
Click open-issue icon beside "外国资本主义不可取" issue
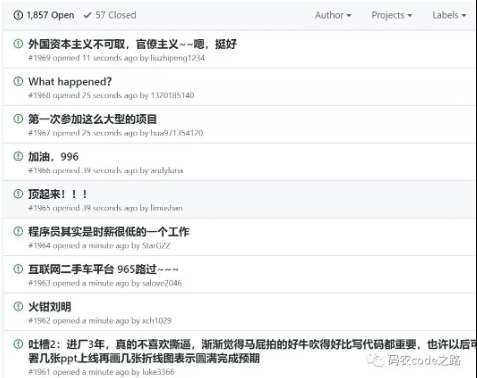point(18,44)
